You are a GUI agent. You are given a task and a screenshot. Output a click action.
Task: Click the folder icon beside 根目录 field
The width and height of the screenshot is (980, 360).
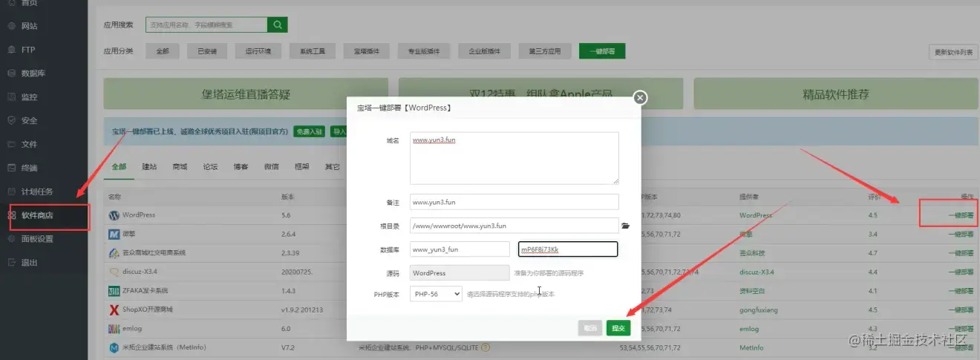625,225
